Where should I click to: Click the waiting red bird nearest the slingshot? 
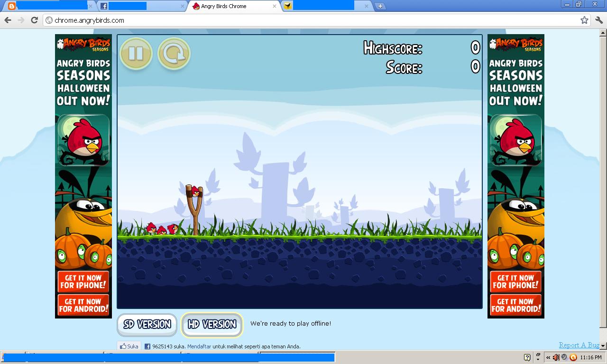173,229
